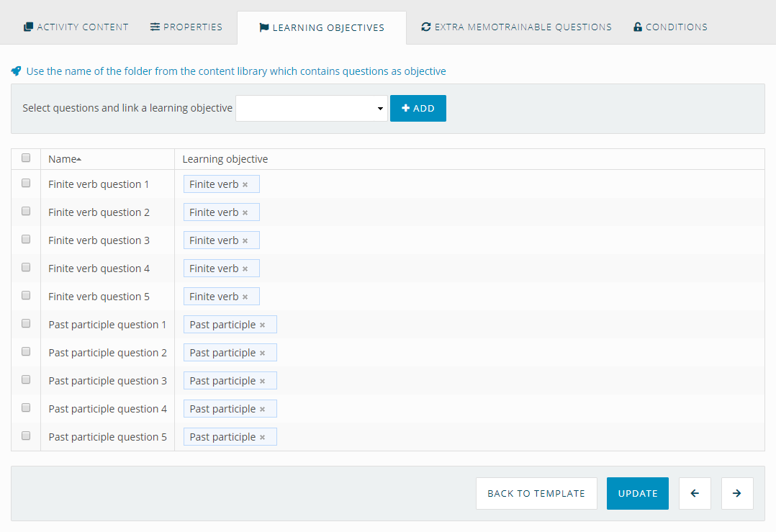This screenshot has width=776, height=532.
Task: Open the Activity Content tab
Action: point(76,27)
